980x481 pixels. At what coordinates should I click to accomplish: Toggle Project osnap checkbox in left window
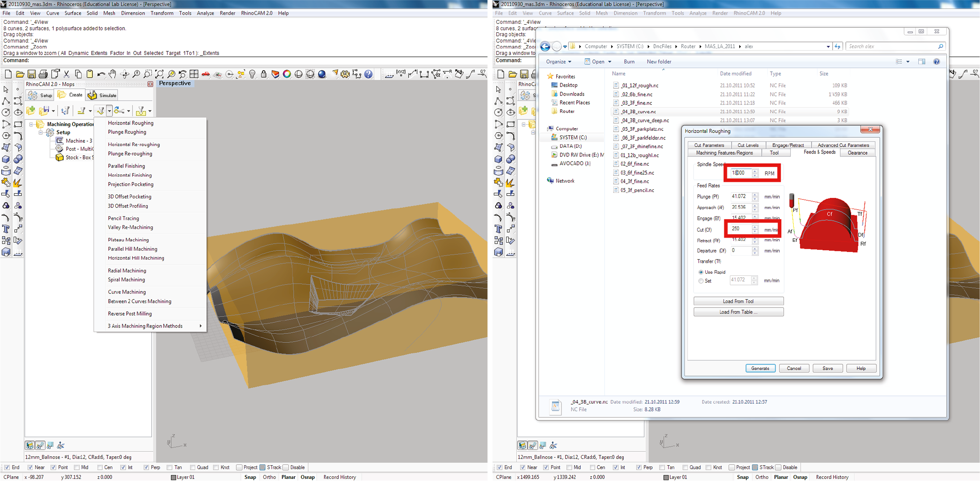tap(239, 467)
